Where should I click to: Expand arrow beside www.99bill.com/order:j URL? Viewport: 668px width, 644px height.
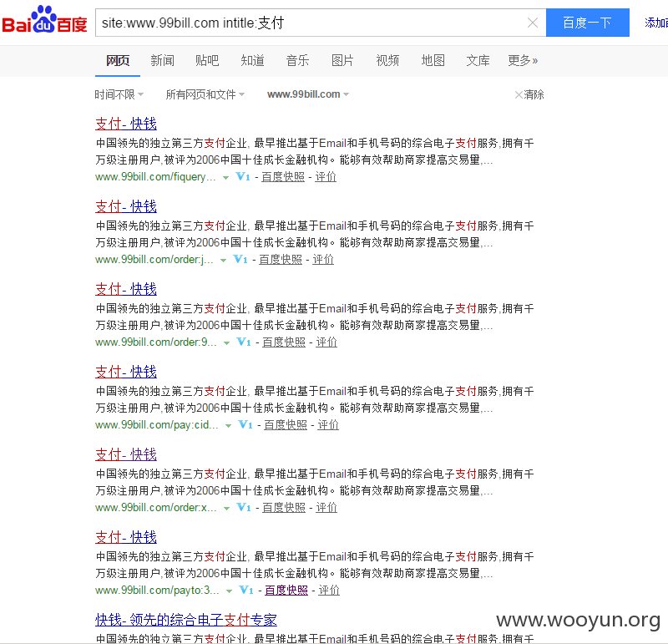(223, 261)
